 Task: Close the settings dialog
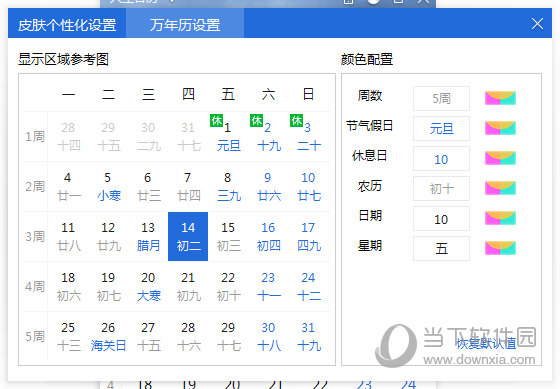(x=537, y=24)
